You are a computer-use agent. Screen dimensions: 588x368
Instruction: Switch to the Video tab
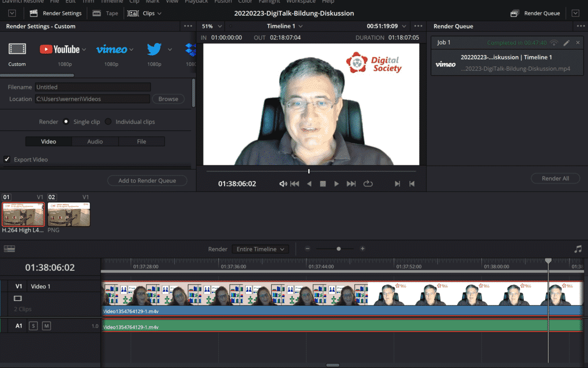pyautogui.click(x=48, y=141)
